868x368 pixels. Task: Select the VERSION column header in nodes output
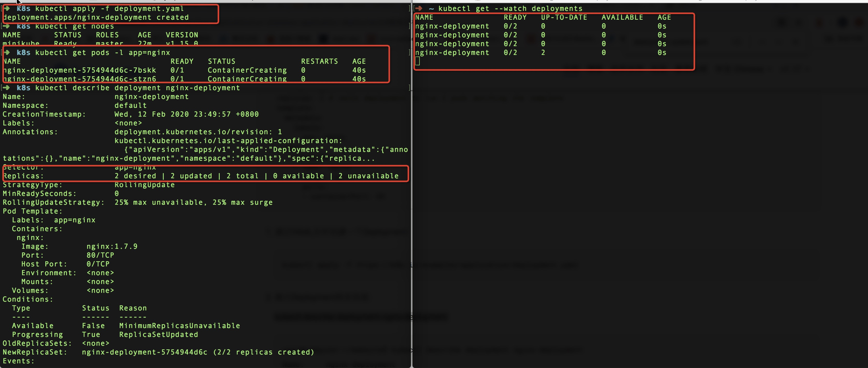point(182,35)
